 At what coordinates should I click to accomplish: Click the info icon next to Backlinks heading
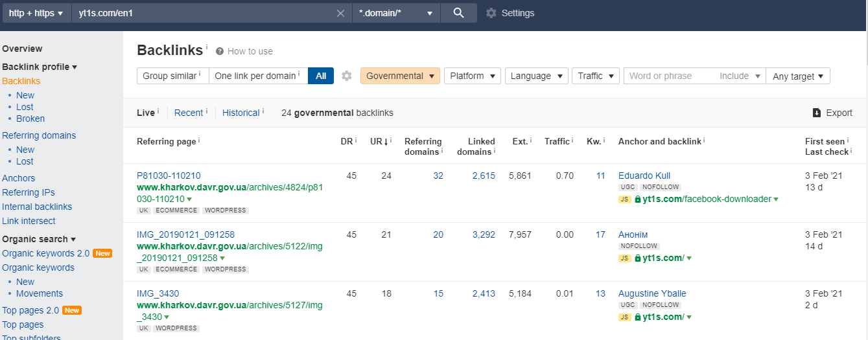[207, 47]
